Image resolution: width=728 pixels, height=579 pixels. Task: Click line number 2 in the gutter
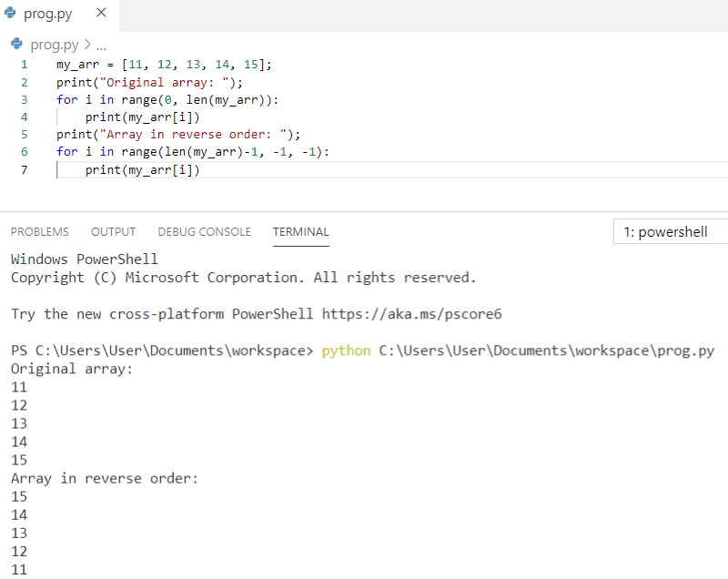coord(25,83)
